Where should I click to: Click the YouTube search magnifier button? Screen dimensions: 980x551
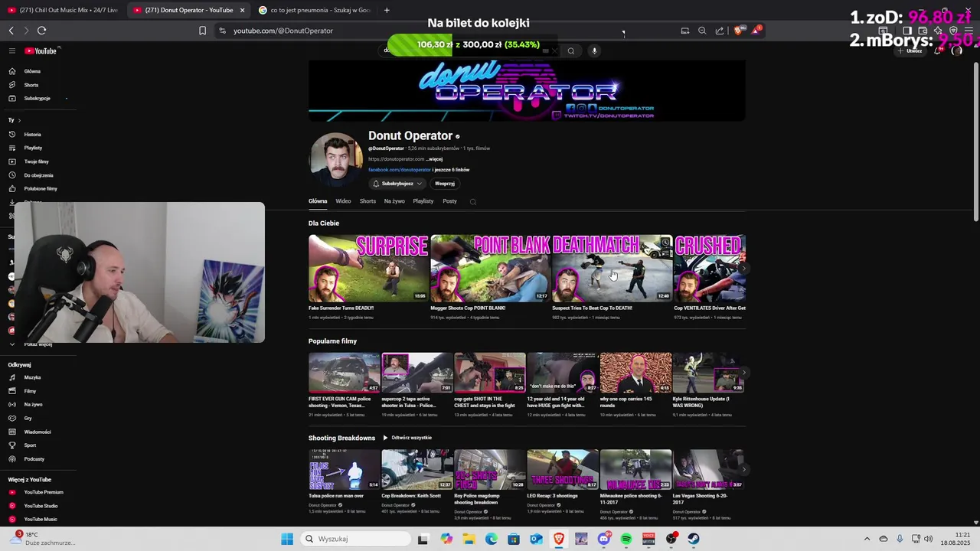click(x=570, y=51)
